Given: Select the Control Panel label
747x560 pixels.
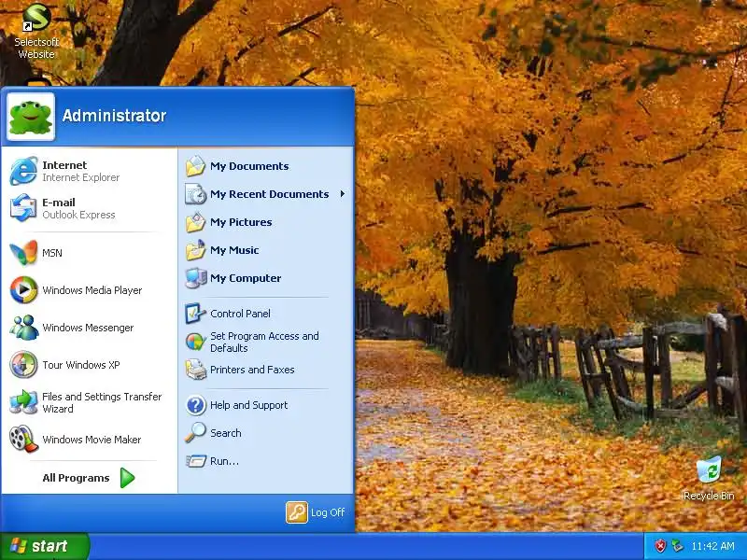Looking at the screenshot, I should point(240,314).
